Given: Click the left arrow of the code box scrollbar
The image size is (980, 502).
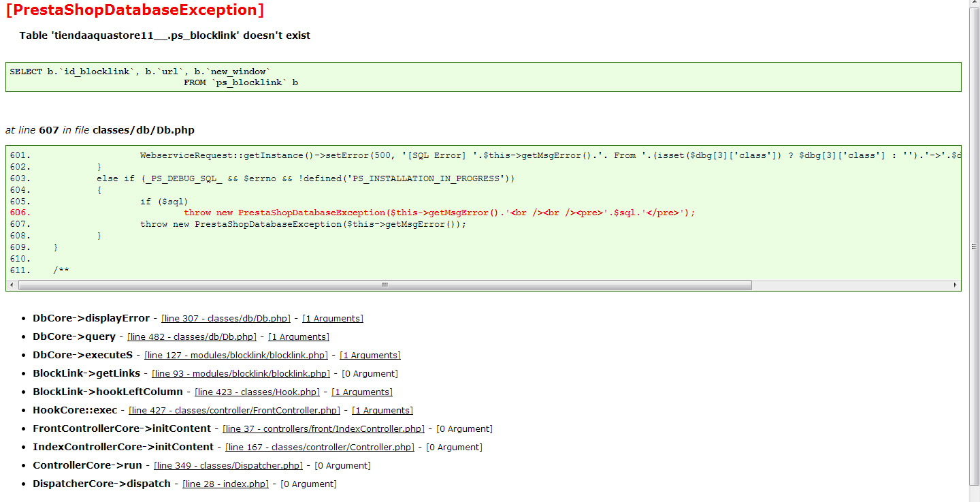Looking at the screenshot, I should tap(12, 285).
